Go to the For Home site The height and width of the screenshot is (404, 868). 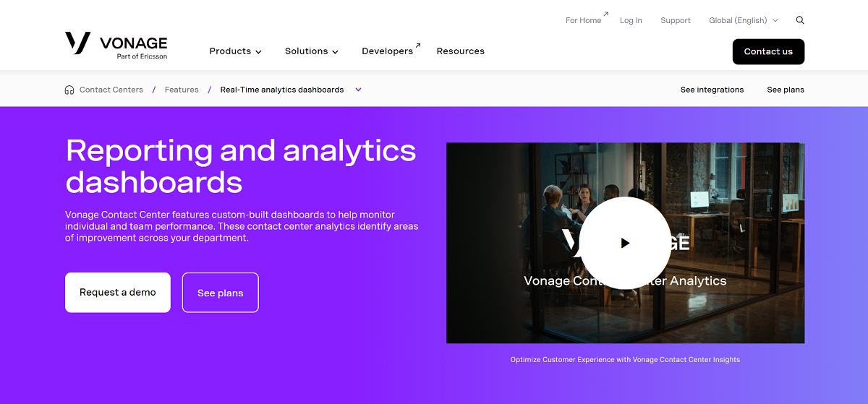point(587,20)
